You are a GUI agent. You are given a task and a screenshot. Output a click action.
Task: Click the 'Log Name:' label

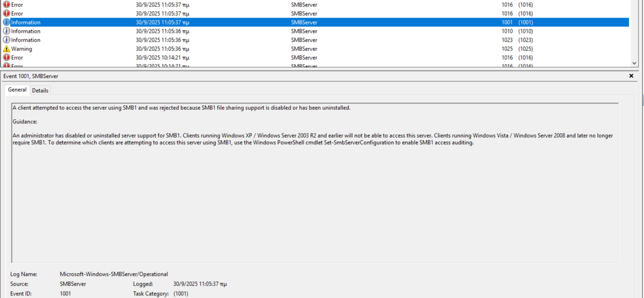tap(24, 274)
